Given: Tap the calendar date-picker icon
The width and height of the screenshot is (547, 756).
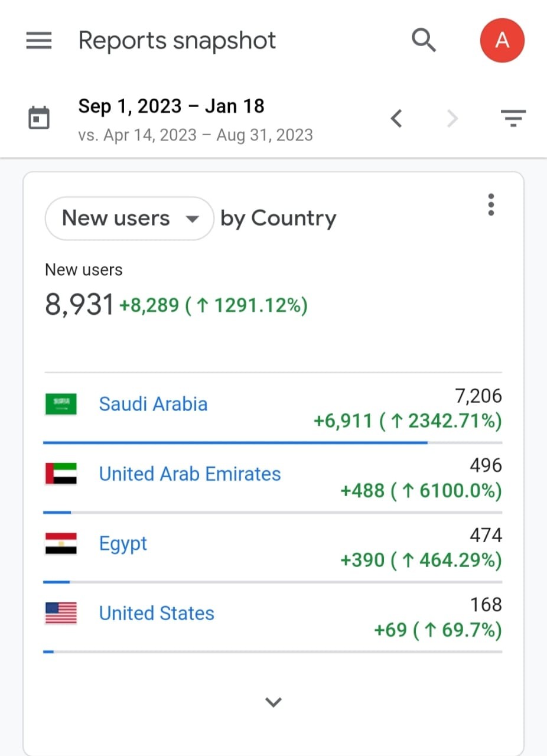Looking at the screenshot, I should point(39,118).
